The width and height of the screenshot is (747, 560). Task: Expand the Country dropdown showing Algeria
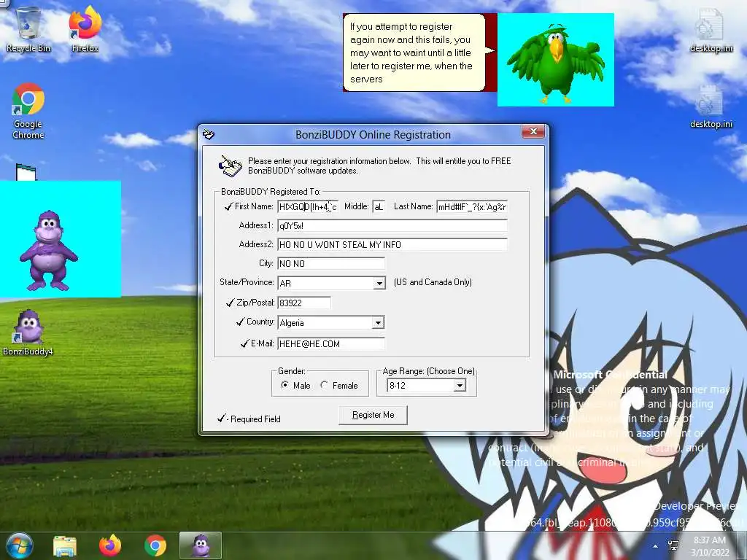[379, 323]
